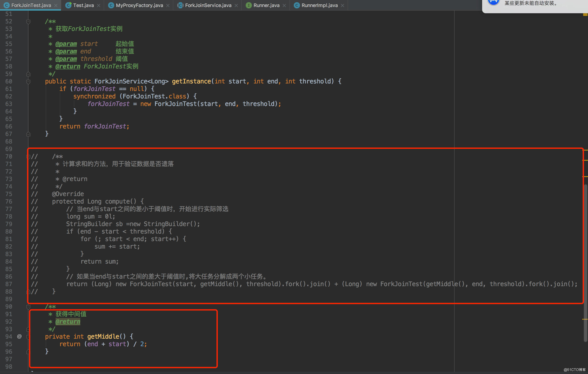Image resolution: width=588 pixels, height=374 pixels.
Task: Click the fold end marker on line 96
Action: tap(28, 351)
